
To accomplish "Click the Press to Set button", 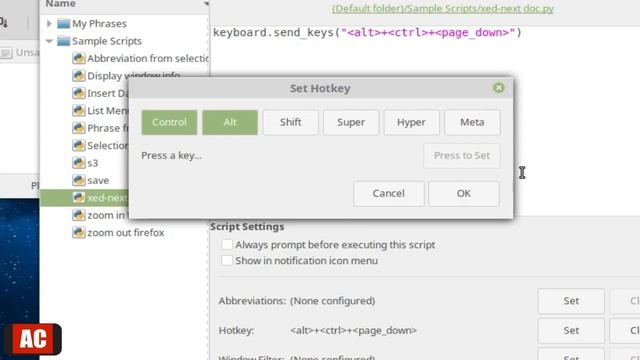I will point(462,156).
